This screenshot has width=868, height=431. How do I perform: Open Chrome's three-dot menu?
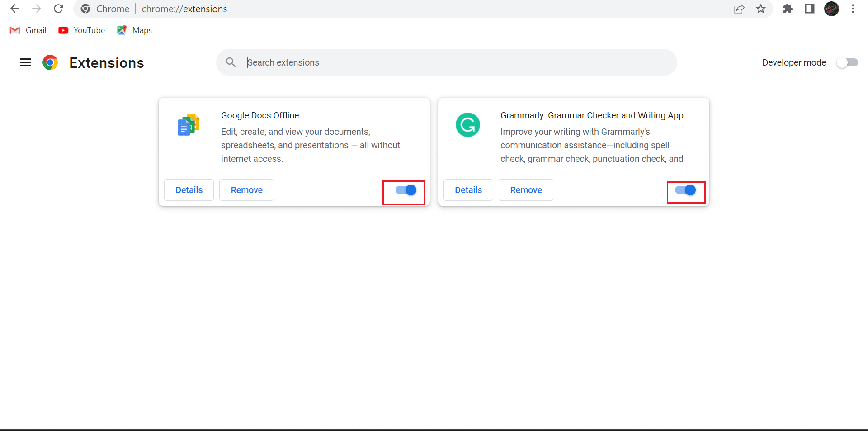[x=853, y=9]
